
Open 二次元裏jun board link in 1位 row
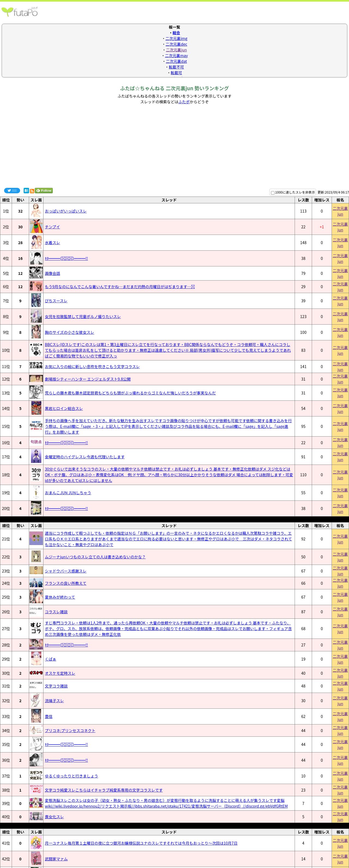point(340,211)
